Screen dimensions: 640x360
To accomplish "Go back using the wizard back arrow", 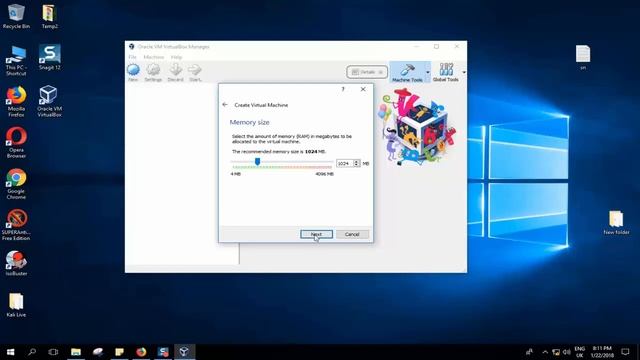I will [225, 105].
